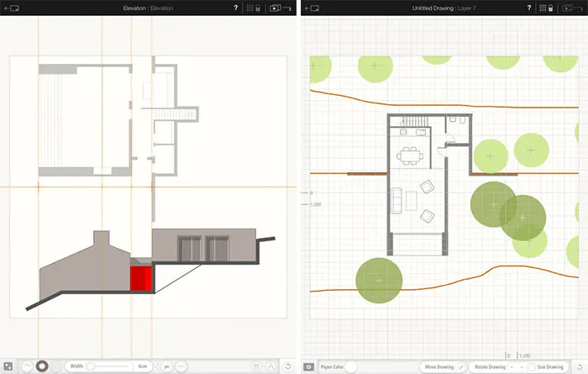The height and width of the screenshot is (374, 588).
Task: Select the red filled rectangle in elevation
Action: coord(140,278)
